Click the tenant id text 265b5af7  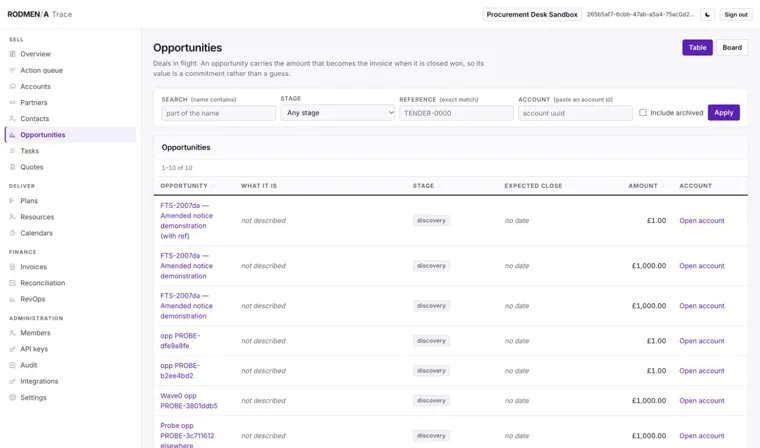[640, 15]
